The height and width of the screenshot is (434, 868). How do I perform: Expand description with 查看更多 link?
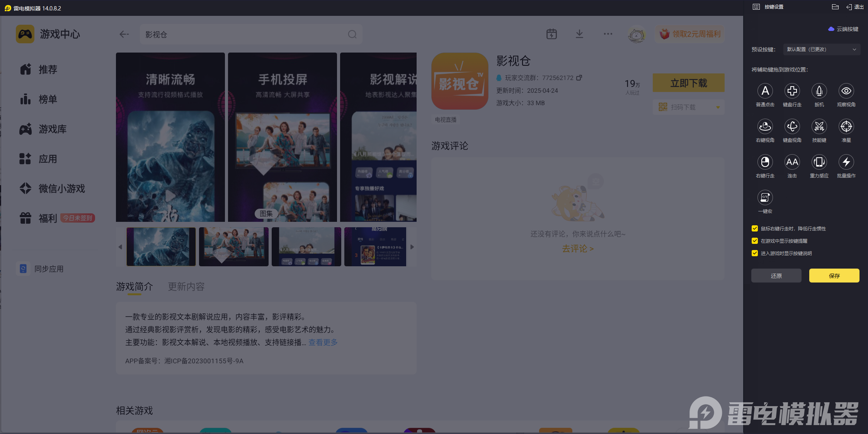pos(323,342)
